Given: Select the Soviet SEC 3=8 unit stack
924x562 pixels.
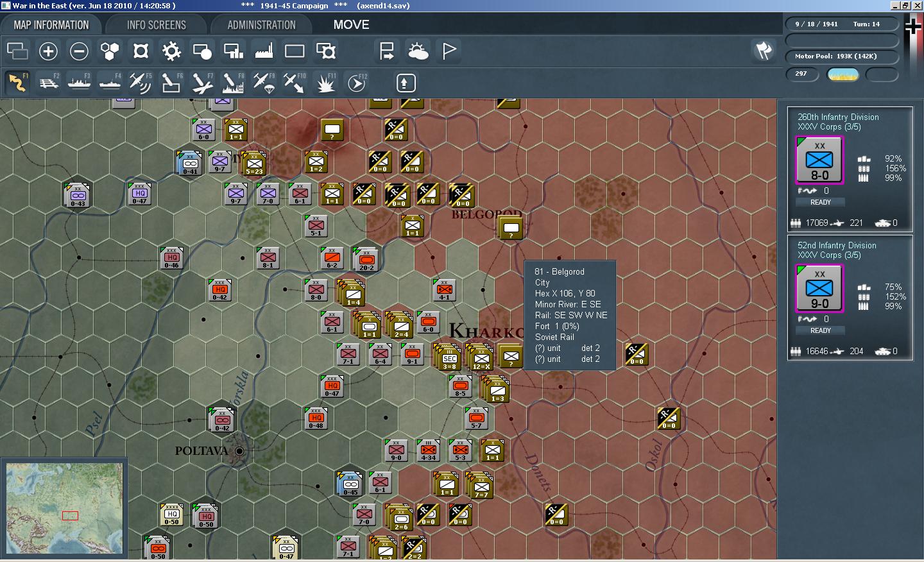Looking at the screenshot, I should point(449,359).
